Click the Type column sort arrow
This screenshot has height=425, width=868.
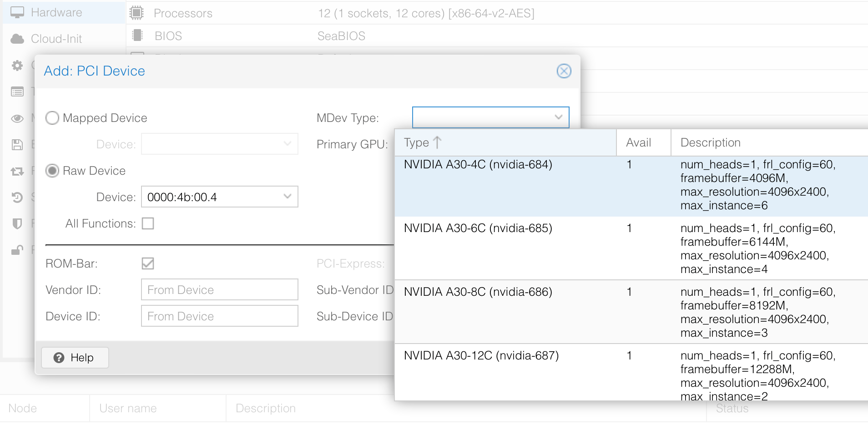[x=437, y=142]
